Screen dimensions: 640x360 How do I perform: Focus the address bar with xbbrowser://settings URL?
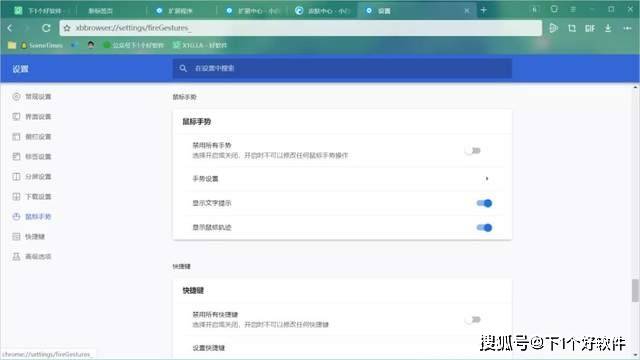(x=301, y=28)
